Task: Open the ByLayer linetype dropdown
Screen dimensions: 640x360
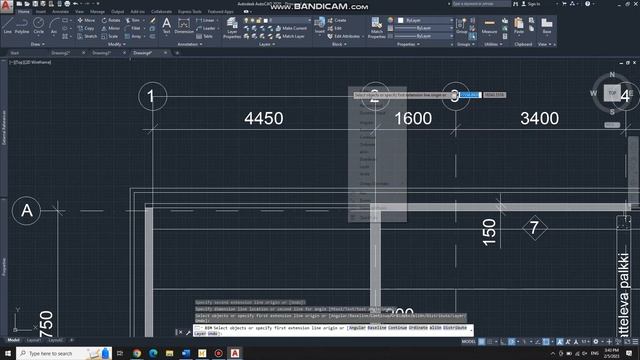Action: (x=424, y=36)
